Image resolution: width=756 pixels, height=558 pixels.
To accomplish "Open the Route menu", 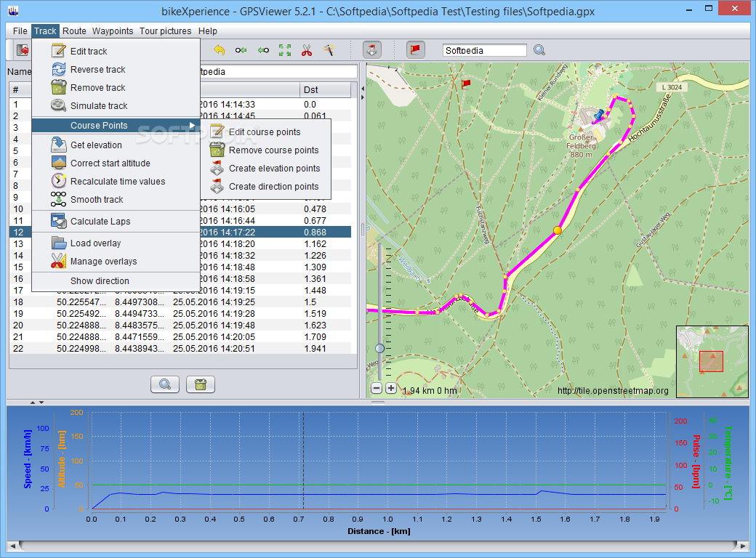I will point(74,31).
